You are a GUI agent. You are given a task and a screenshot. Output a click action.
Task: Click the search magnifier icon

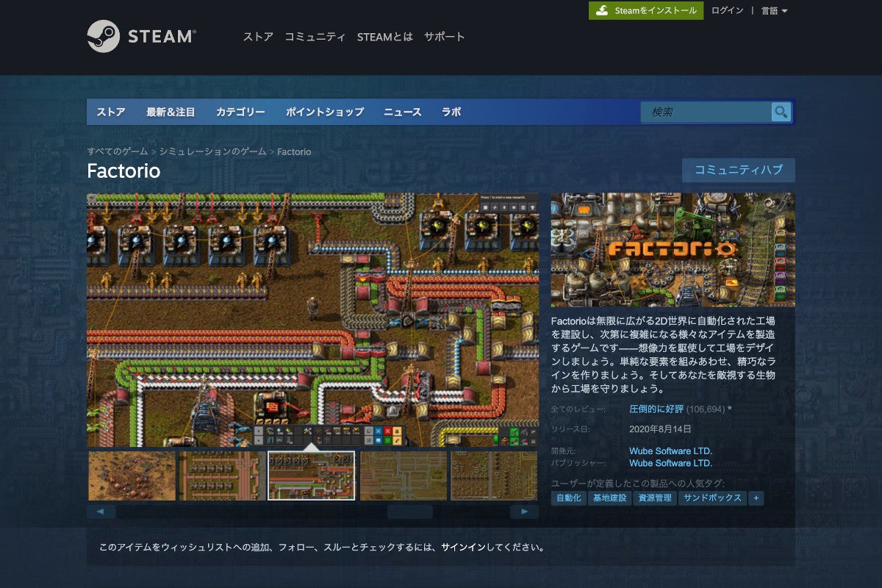point(781,112)
